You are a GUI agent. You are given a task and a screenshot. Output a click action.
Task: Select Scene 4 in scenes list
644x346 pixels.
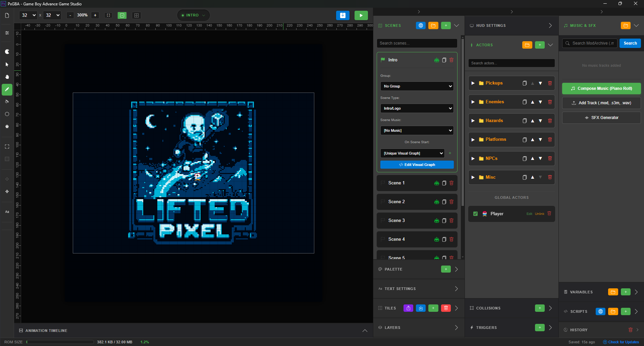pyautogui.click(x=417, y=239)
